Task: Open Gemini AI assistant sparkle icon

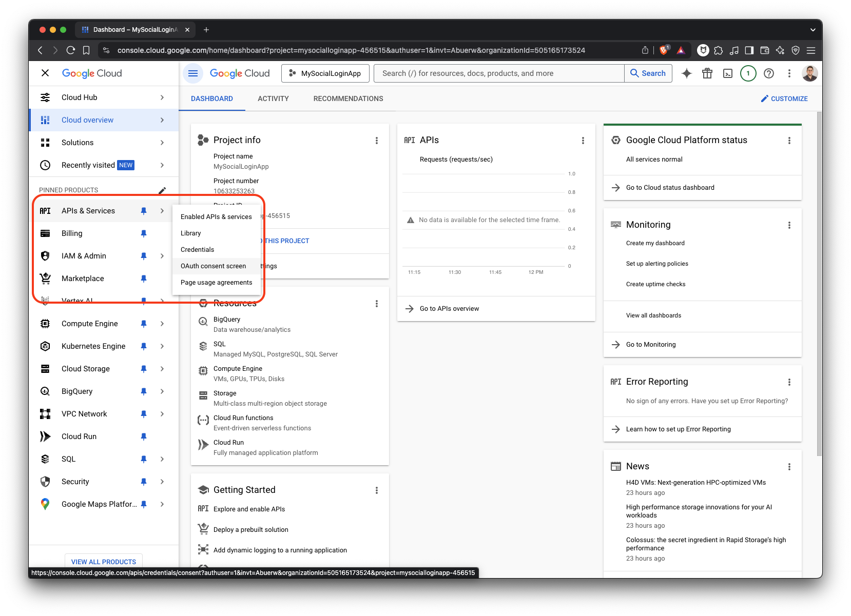Action: coord(686,73)
